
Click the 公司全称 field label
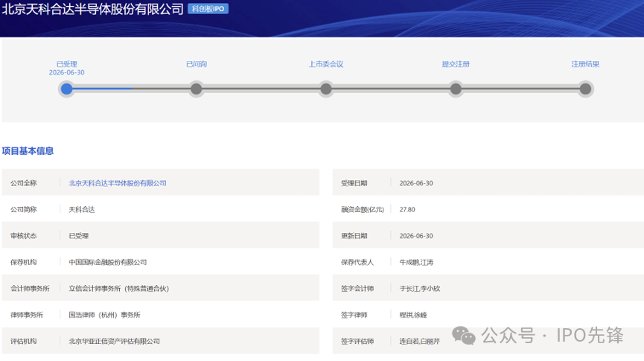pos(23,183)
